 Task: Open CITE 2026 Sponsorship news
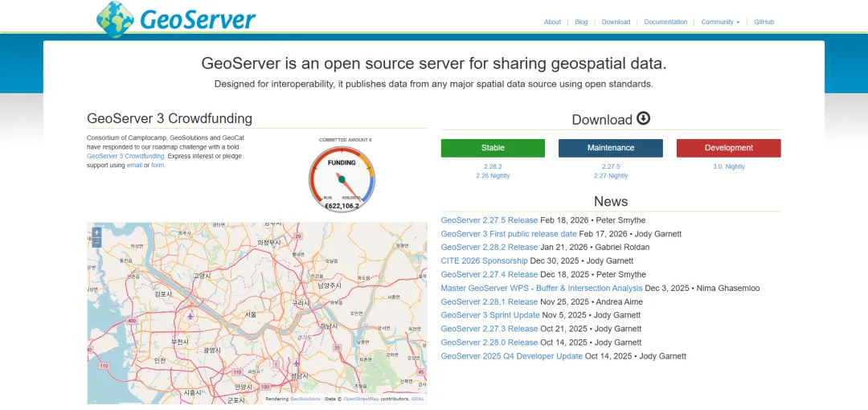tap(485, 260)
